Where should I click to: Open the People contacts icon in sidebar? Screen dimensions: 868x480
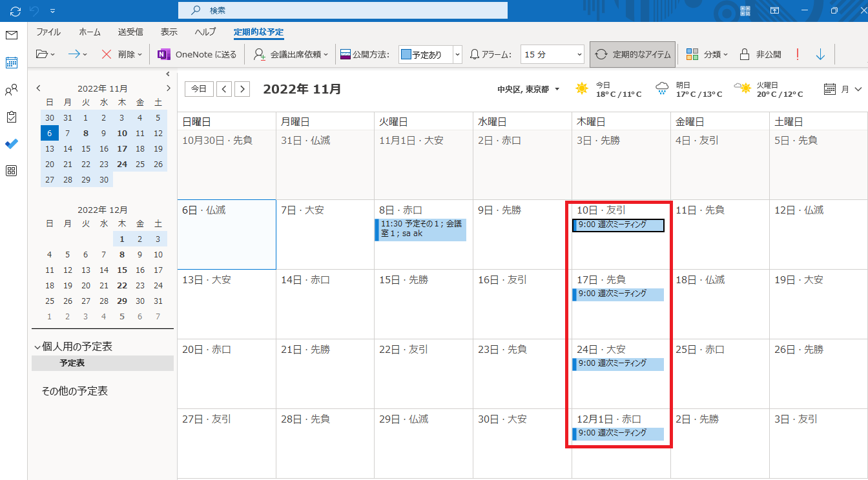tap(12, 90)
